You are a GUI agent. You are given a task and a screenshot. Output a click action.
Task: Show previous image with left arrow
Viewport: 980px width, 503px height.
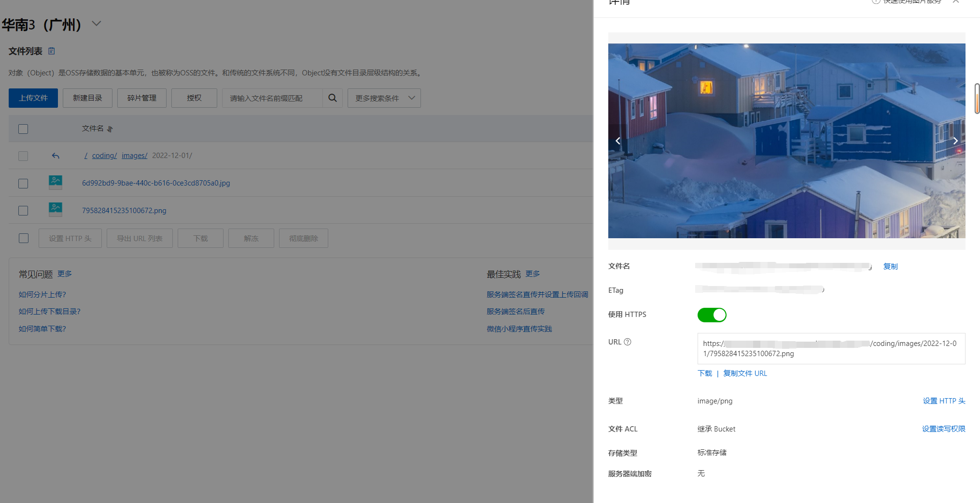(x=617, y=141)
